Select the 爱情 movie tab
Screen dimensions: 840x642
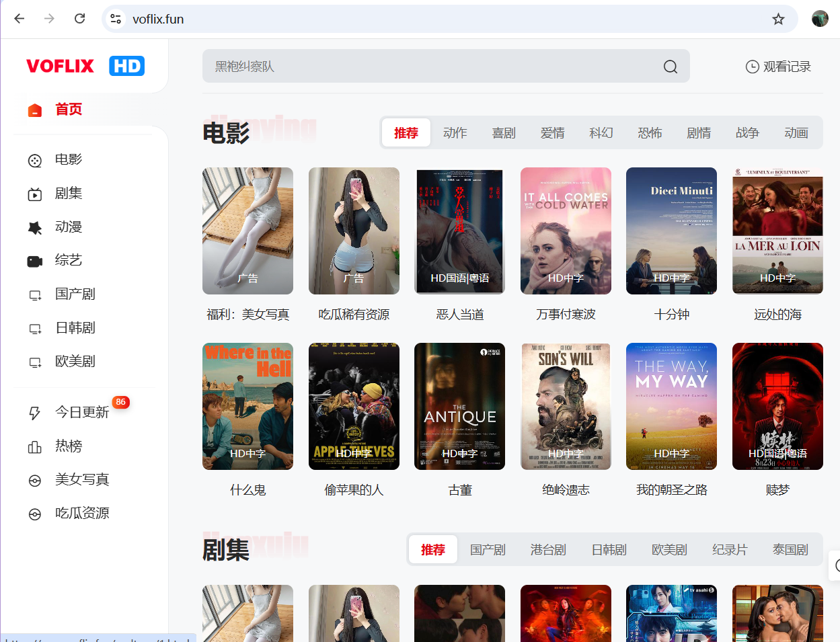(553, 133)
